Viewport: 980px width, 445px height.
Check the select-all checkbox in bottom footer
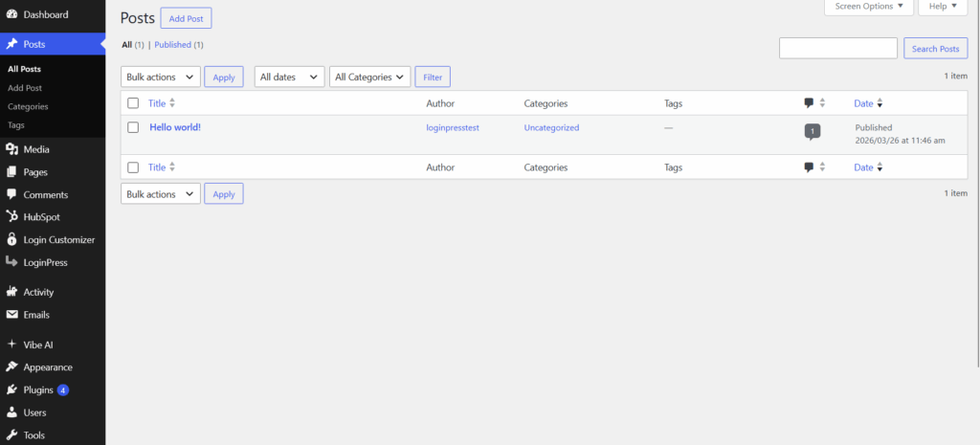(132, 167)
